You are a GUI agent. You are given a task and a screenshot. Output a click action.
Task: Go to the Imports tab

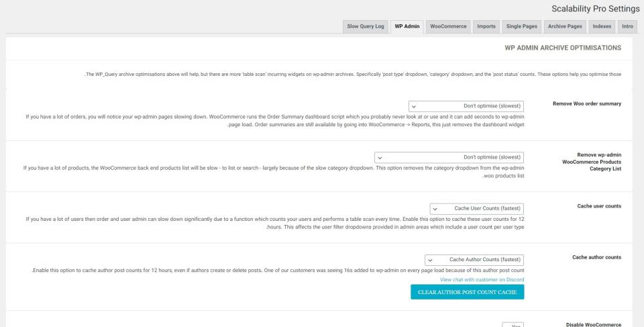point(486,26)
